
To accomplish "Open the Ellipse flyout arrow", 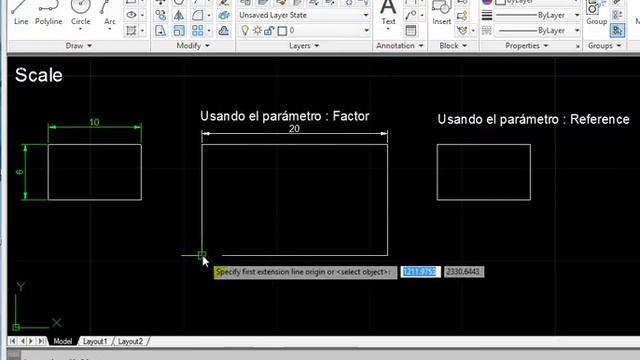I will click(x=142, y=15).
